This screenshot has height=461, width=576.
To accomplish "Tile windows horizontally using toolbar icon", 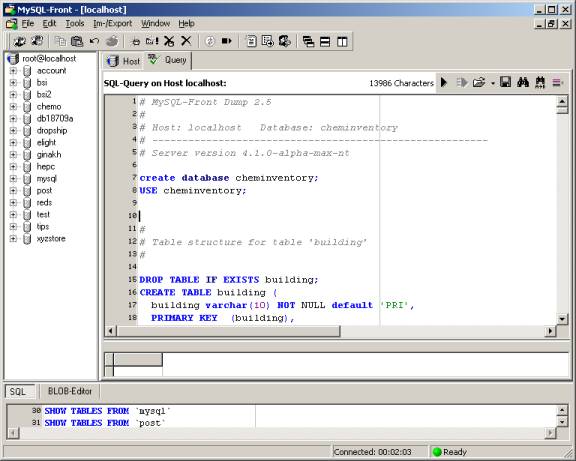I will (325, 42).
